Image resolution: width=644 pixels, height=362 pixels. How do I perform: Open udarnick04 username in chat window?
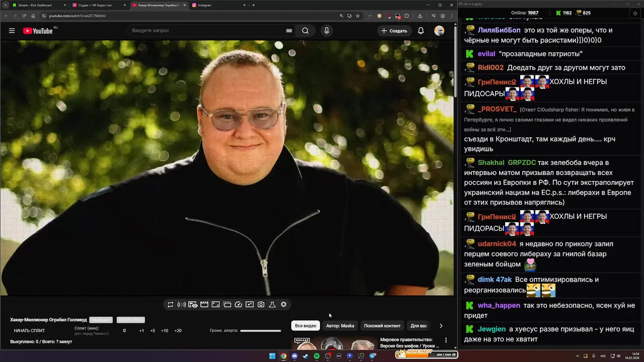click(497, 244)
